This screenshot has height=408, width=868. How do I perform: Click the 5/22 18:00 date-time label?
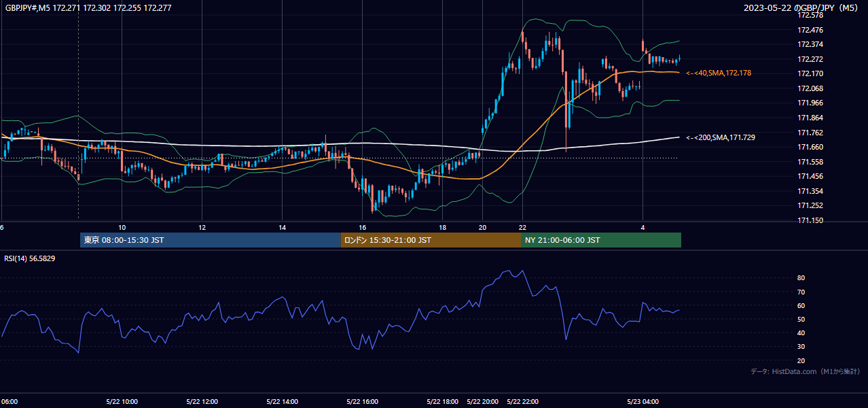point(443,401)
